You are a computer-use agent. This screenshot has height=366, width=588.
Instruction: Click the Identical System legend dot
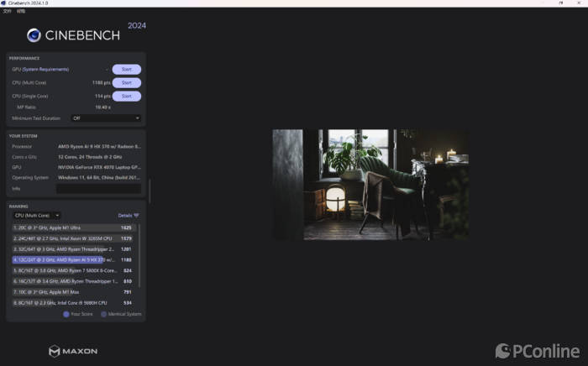[104, 314]
